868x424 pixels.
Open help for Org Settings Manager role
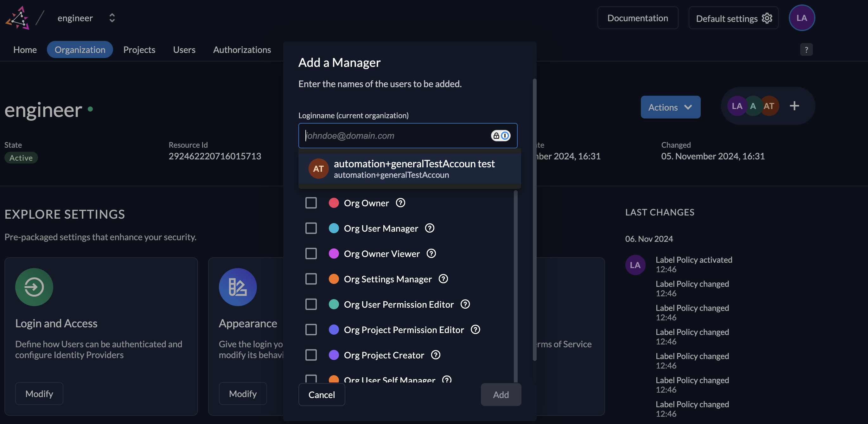click(443, 279)
